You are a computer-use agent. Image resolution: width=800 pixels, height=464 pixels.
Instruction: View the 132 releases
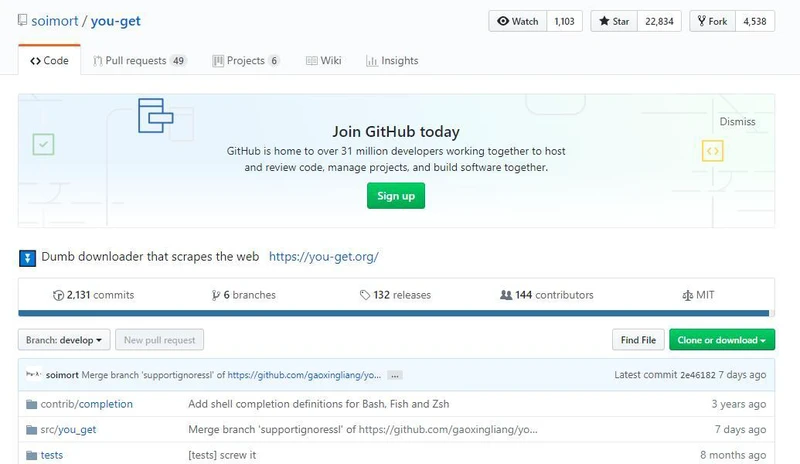[395, 295]
